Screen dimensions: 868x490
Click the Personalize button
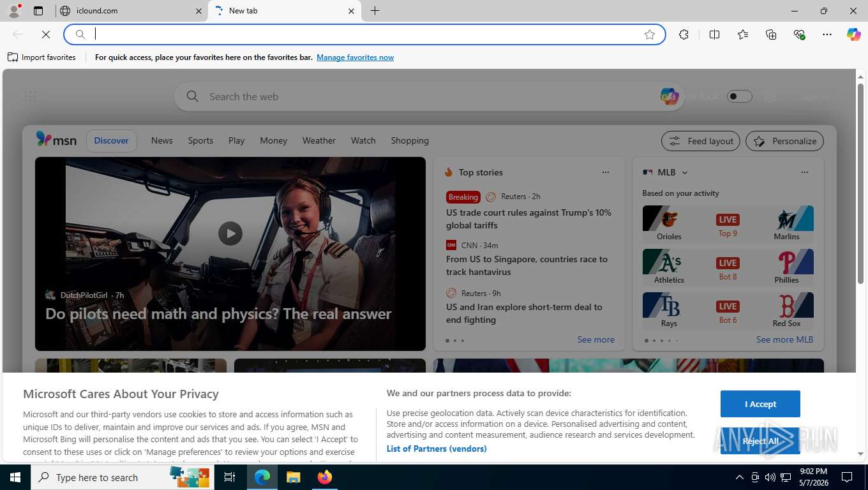pyautogui.click(x=785, y=141)
